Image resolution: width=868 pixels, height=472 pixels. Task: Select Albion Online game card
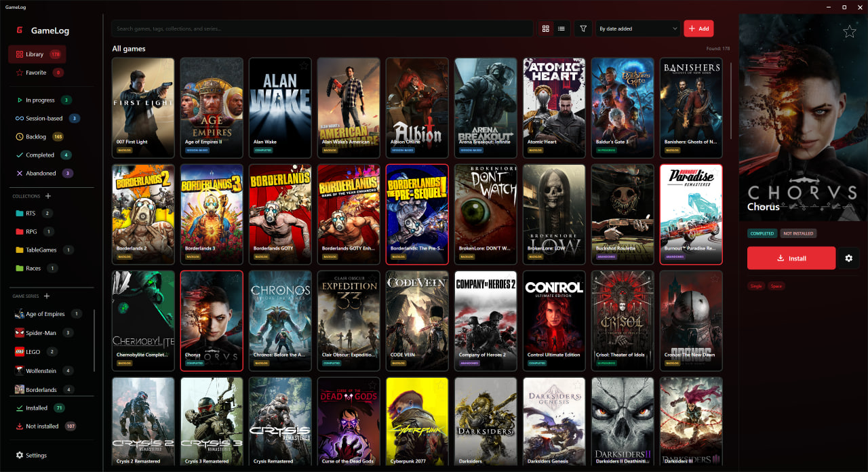[417, 107]
